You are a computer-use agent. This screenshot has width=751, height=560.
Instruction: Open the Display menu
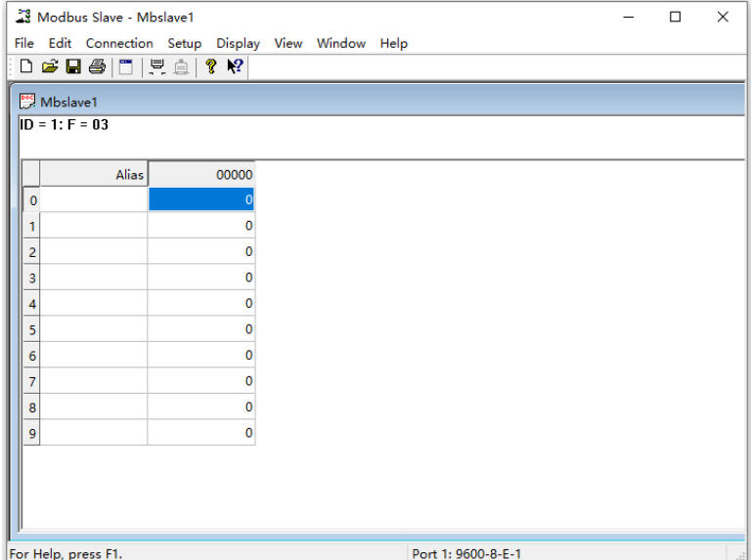point(238,43)
